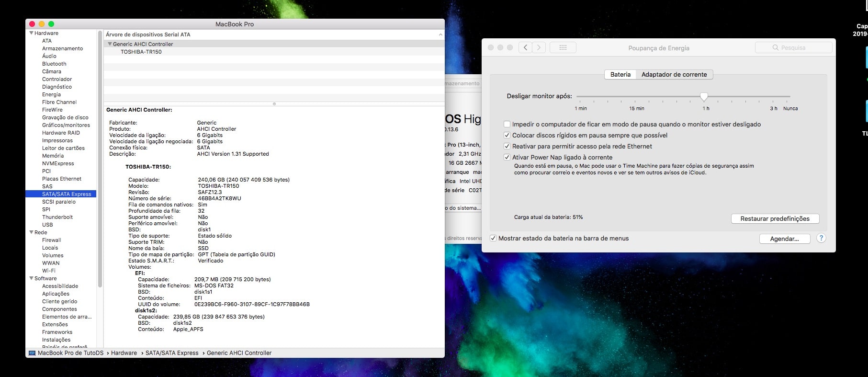Image resolution: width=868 pixels, height=377 pixels.
Task: Open Acessibilidade under Software
Action: 60,286
